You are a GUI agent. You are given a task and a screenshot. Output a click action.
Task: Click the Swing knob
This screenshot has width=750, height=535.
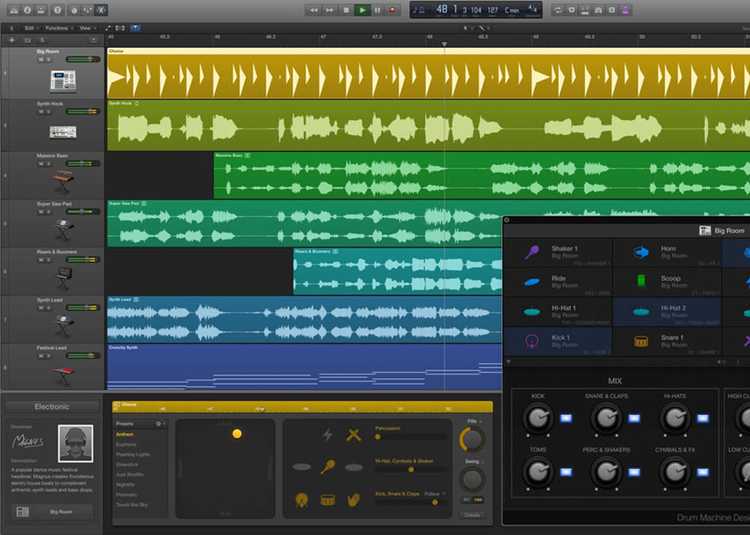472,479
